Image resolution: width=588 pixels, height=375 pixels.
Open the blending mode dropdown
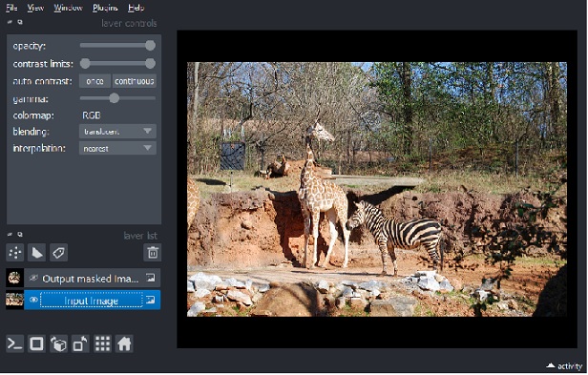click(117, 132)
